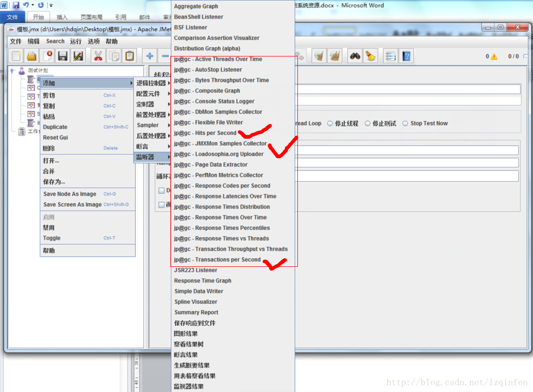
Task: Open Search with the binoculars icon
Action: pos(355,56)
